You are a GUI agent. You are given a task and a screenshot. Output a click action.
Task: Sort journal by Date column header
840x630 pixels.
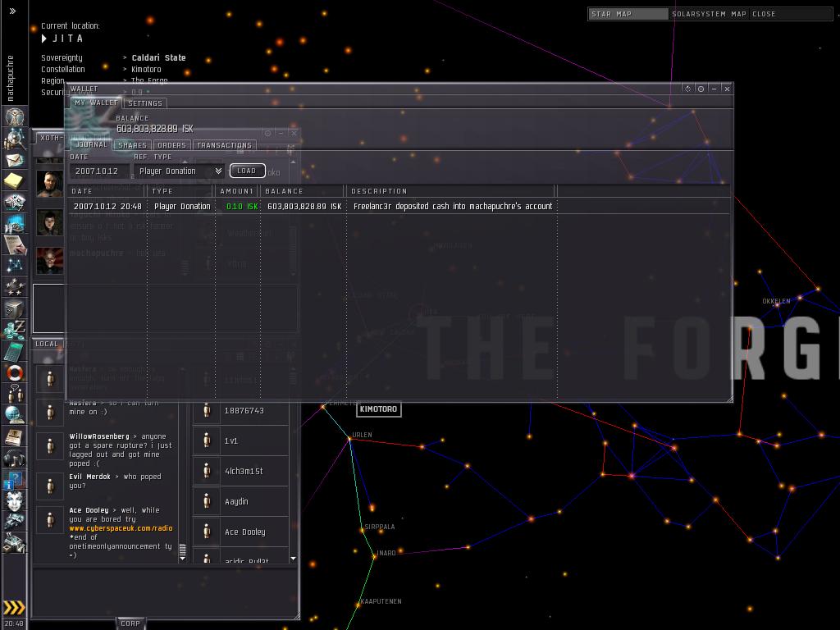click(x=107, y=190)
